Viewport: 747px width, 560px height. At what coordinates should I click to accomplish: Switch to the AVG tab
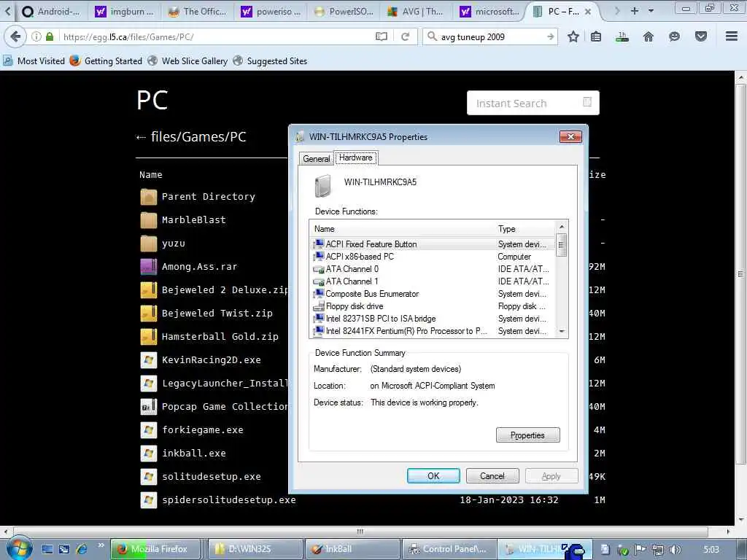pos(416,12)
